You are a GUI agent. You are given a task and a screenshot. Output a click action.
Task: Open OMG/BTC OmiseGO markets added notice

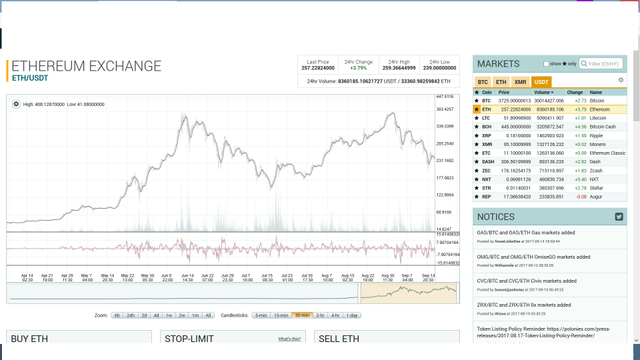[x=533, y=257]
